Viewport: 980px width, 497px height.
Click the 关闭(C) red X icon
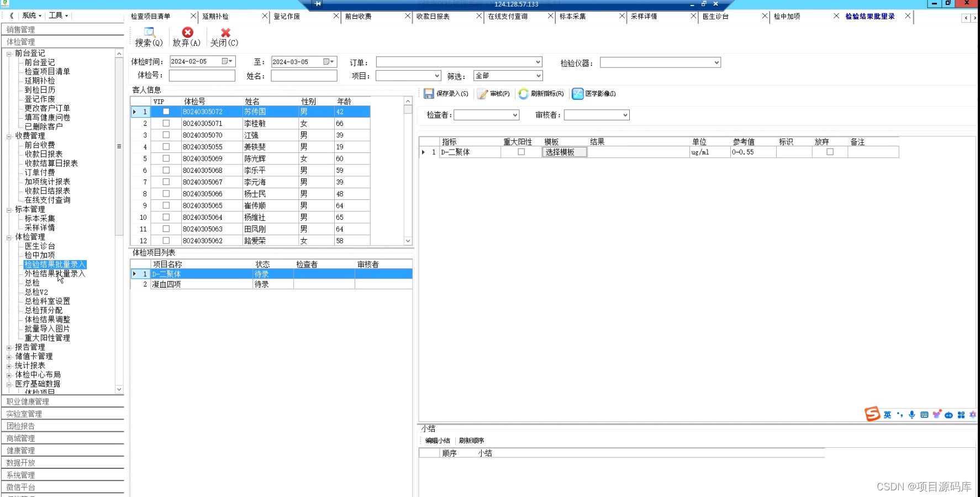point(225,33)
